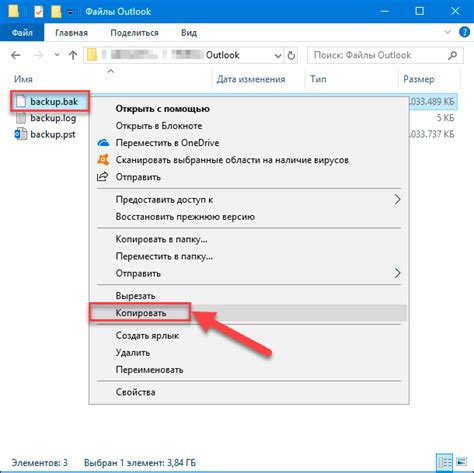Go up one folder level

(x=73, y=55)
